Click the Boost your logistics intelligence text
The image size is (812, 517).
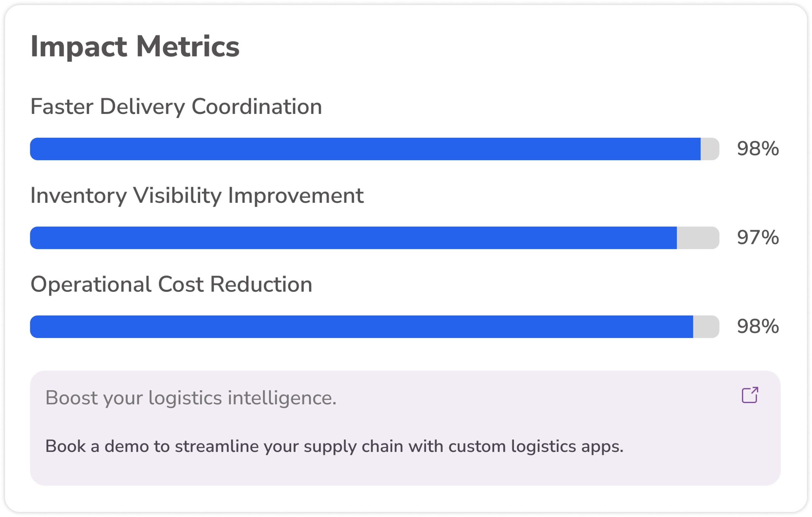191,398
